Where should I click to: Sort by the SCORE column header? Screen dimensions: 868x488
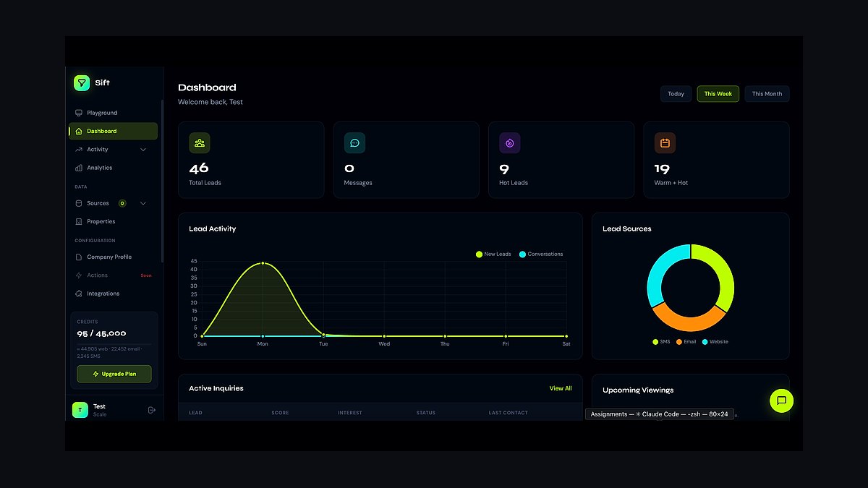pyautogui.click(x=280, y=413)
